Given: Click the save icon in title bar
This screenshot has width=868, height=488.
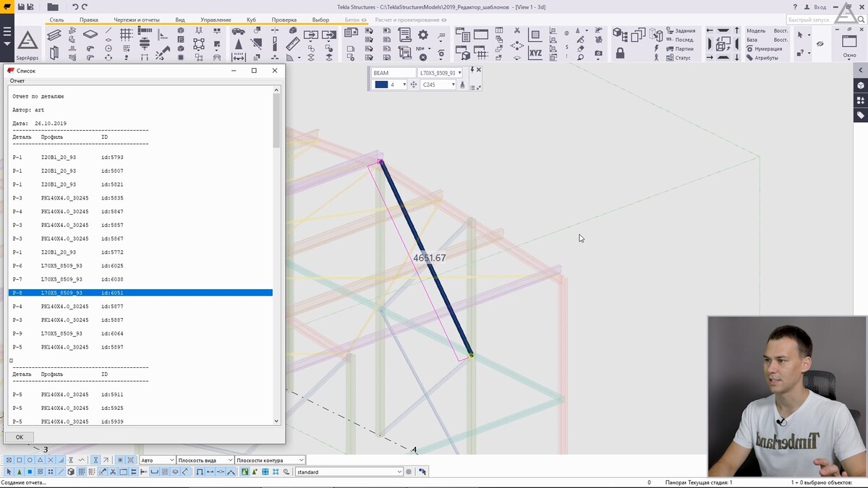Looking at the screenshot, I should (20, 7).
